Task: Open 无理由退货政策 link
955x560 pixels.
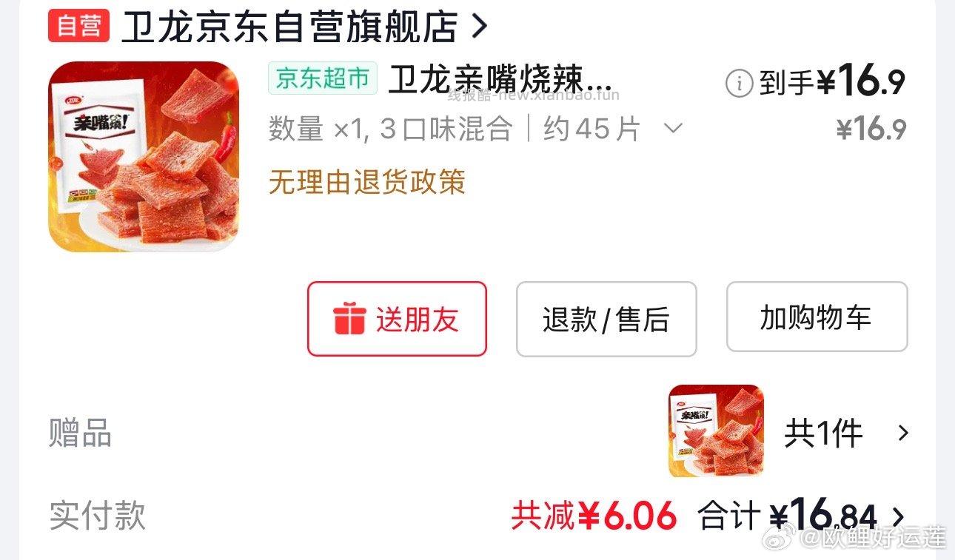Action: [367, 181]
